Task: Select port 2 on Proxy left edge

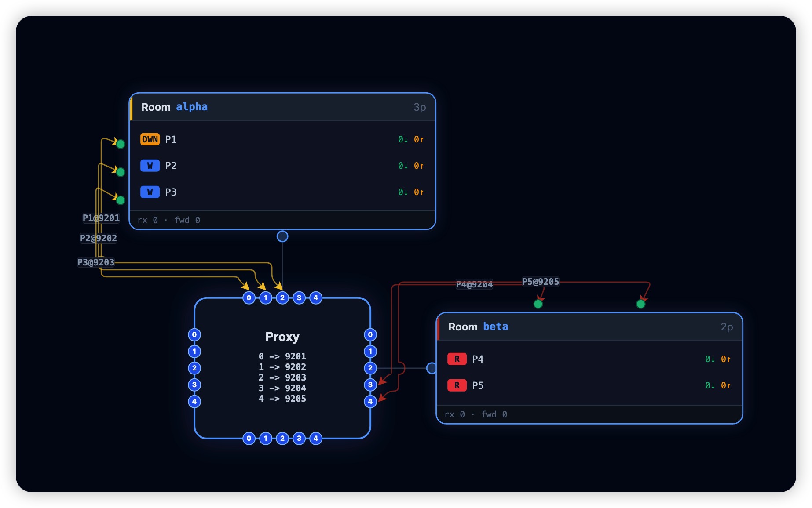Action: coord(194,368)
